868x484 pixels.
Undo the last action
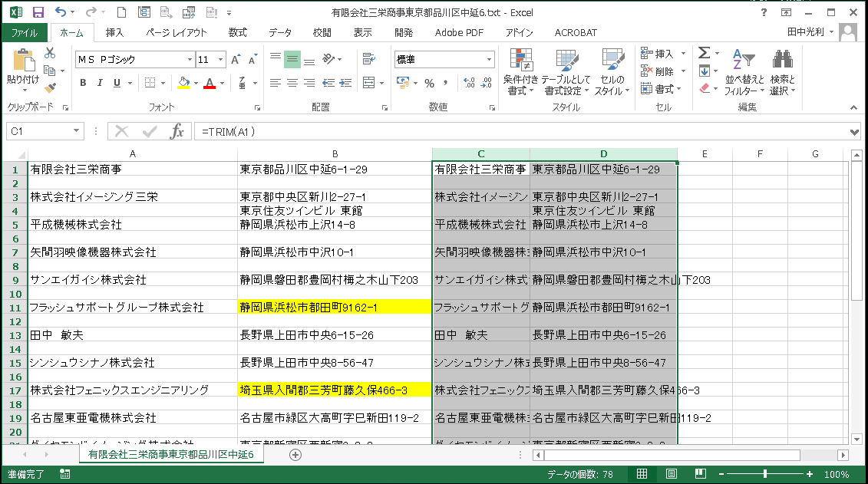point(61,12)
